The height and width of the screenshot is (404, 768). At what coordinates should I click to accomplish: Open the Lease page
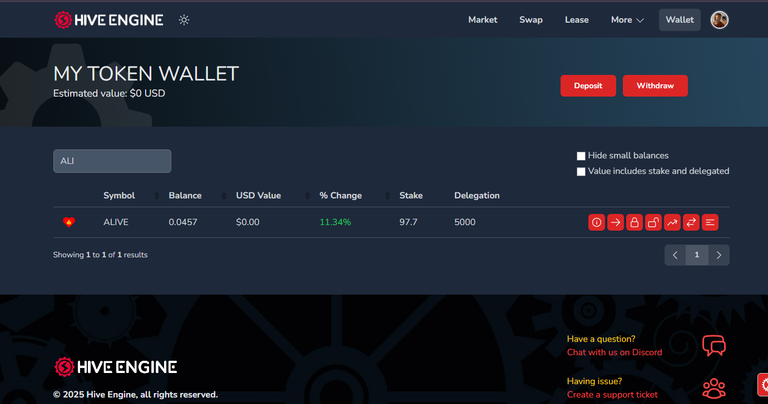[x=576, y=20]
